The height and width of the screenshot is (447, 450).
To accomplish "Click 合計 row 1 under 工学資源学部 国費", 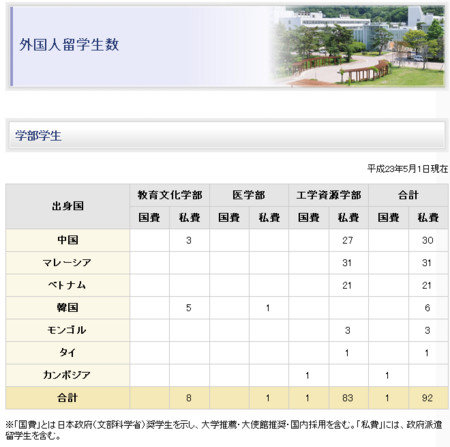I will click(x=307, y=398).
